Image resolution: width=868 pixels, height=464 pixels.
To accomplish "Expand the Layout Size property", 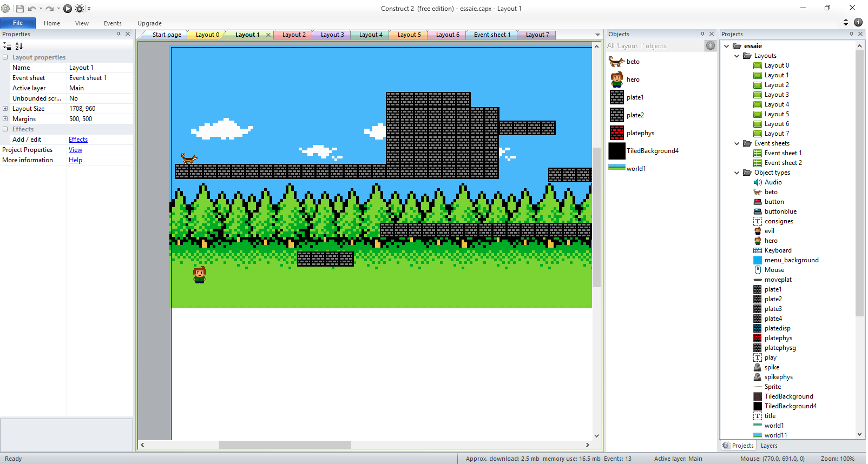I will [x=5, y=109].
